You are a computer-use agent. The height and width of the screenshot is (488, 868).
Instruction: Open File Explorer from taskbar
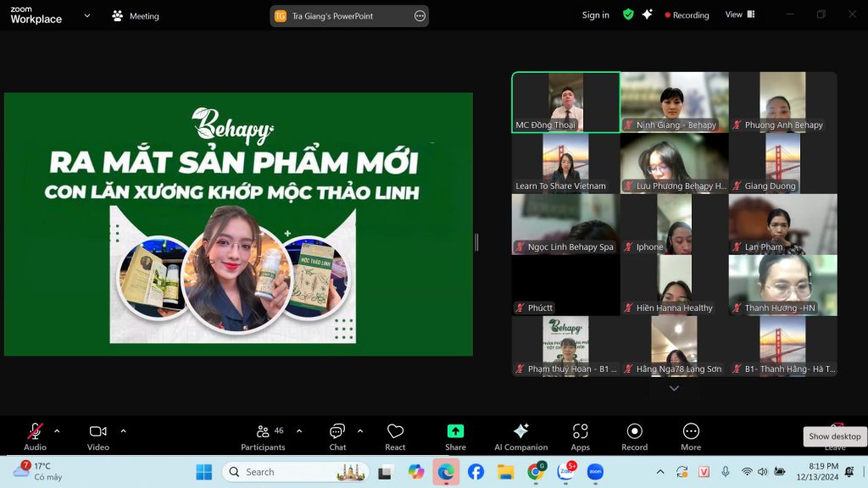[x=505, y=472]
